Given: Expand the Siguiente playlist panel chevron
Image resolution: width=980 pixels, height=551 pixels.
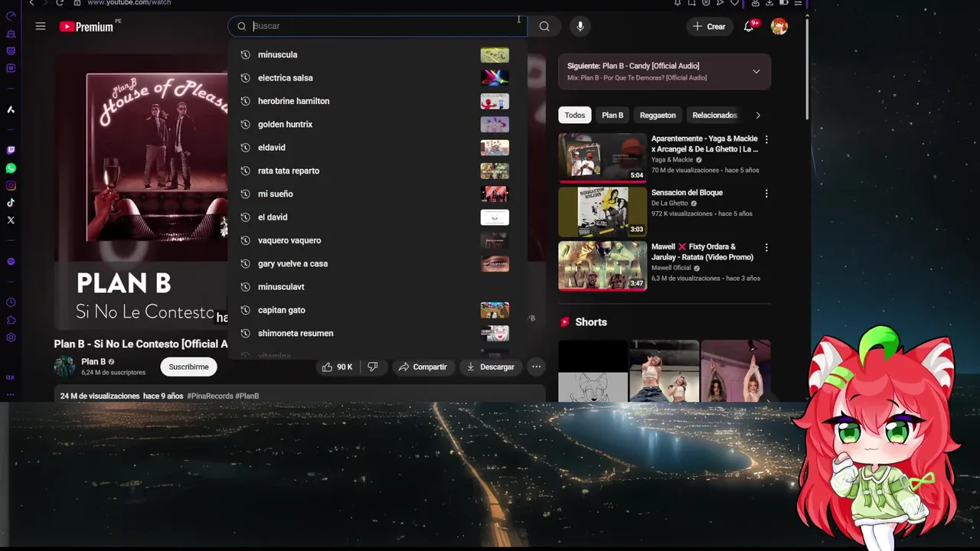Looking at the screenshot, I should pos(756,71).
